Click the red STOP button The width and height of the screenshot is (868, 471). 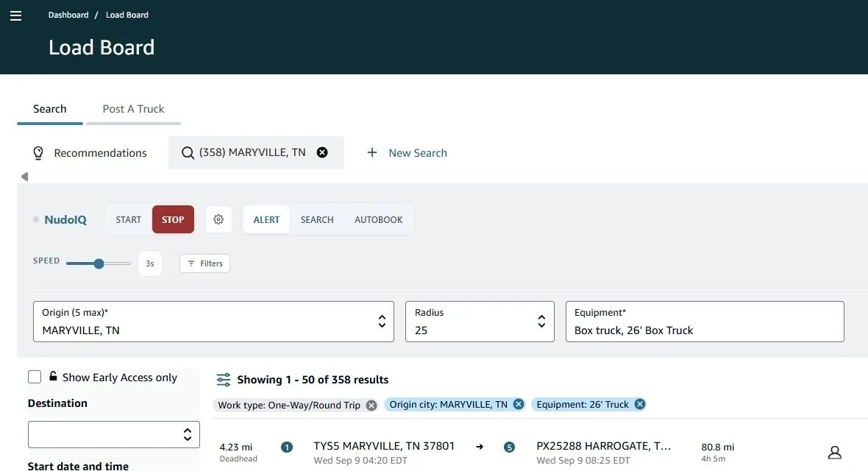[174, 219]
